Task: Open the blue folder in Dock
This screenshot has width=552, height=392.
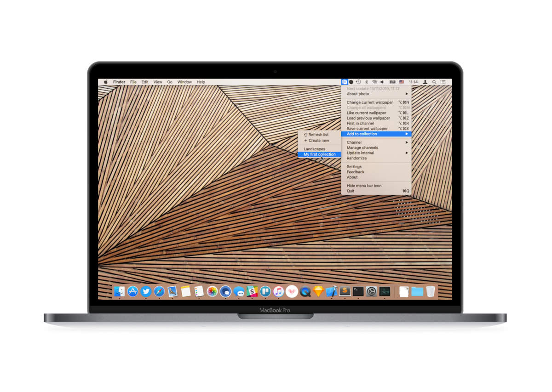Action: (417, 291)
